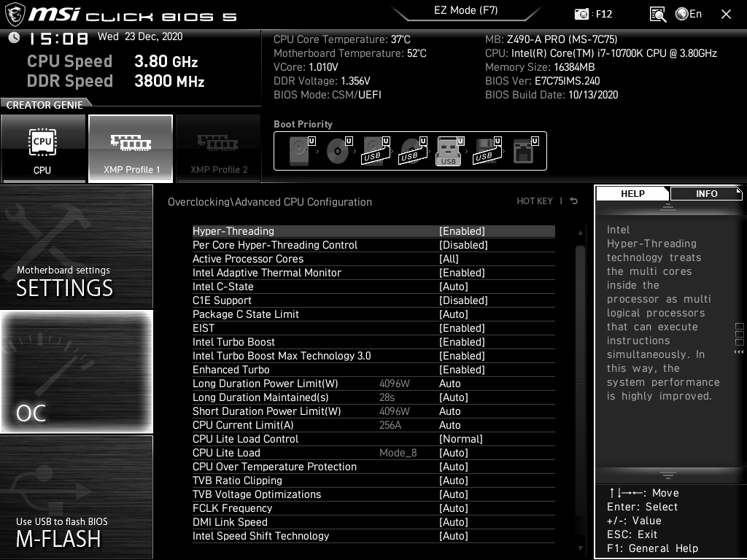The height and width of the screenshot is (560, 747).
Task: Open Active Processor Cores [All] dropdown
Action: [x=449, y=259]
